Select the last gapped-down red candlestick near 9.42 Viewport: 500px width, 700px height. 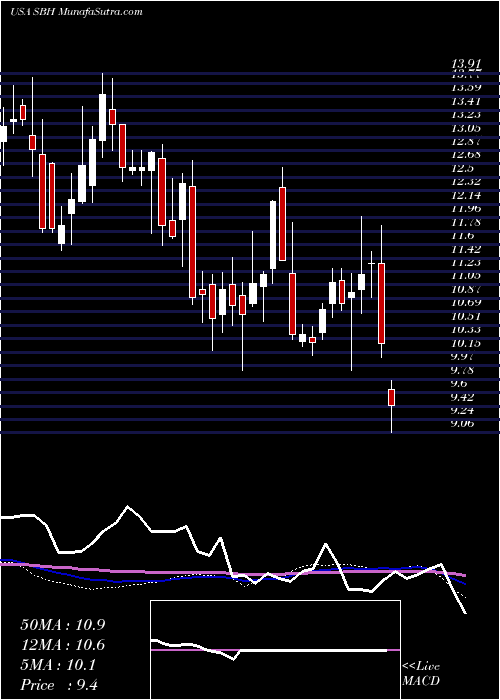[x=392, y=397]
